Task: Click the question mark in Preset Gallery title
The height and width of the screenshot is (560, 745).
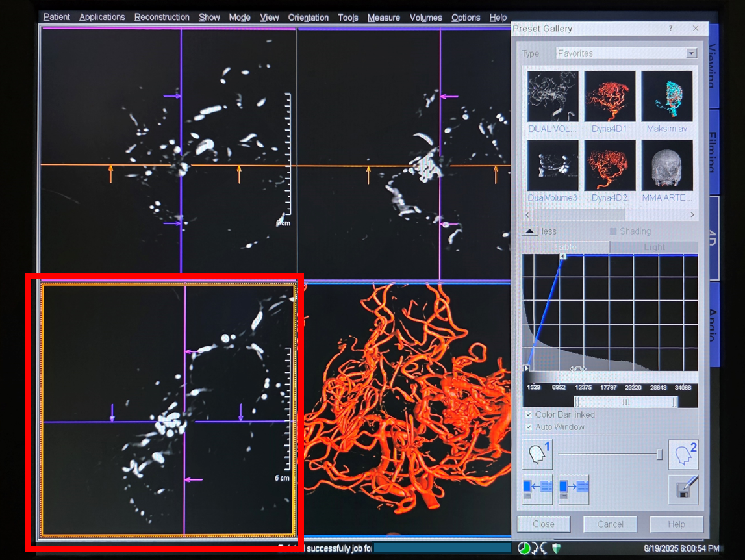Action: click(x=671, y=29)
